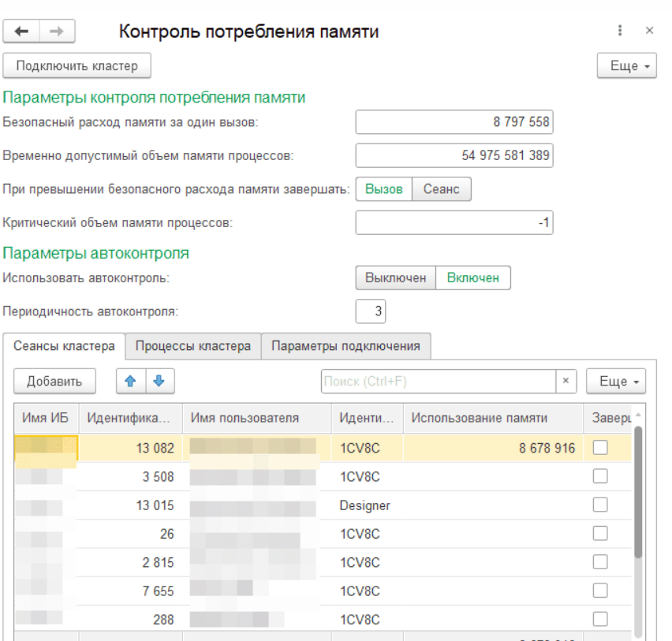Check the checkbox on the Designer row
This screenshot has width=672, height=641.
coord(599,505)
